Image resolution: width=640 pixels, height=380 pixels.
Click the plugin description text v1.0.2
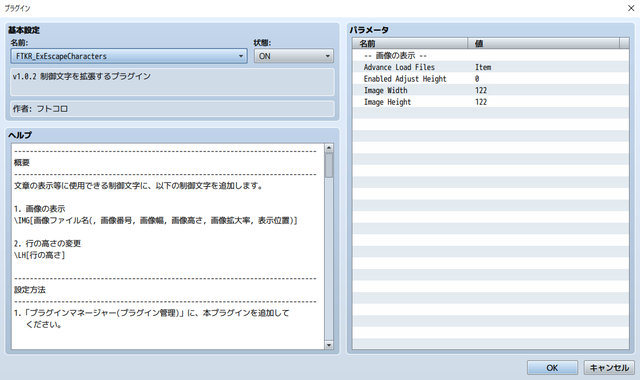(x=82, y=76)
